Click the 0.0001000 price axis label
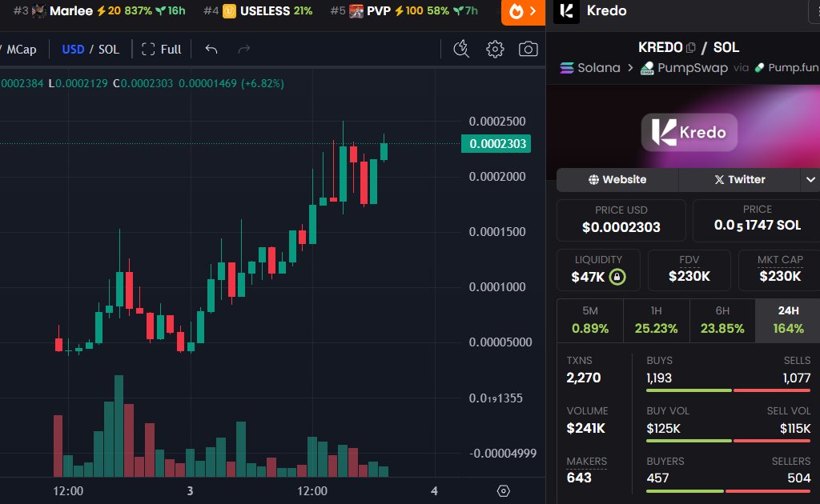Viewport: 820px width, 504px height. click(x=496, y=286)
